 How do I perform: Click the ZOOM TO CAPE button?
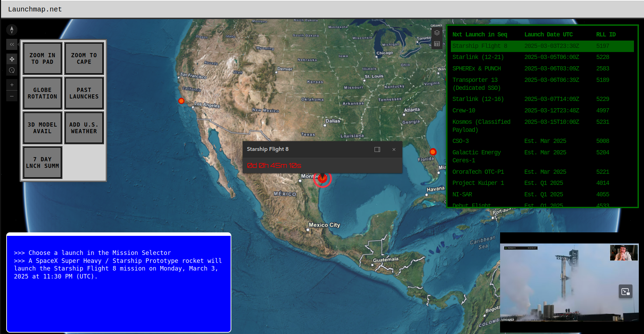[84, 59]
